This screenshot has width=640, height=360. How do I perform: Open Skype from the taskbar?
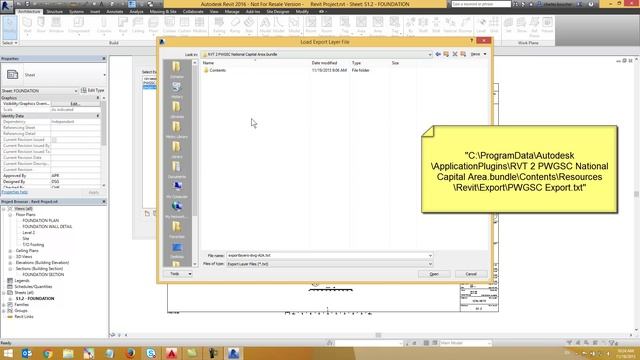[x=151, y=353]
